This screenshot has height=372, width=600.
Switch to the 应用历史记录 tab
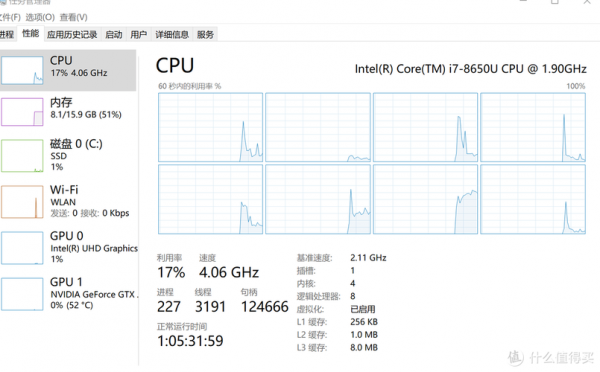point(72,34)
